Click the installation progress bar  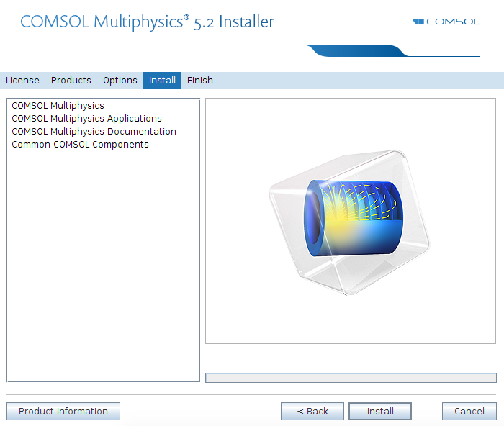(351, 378)
